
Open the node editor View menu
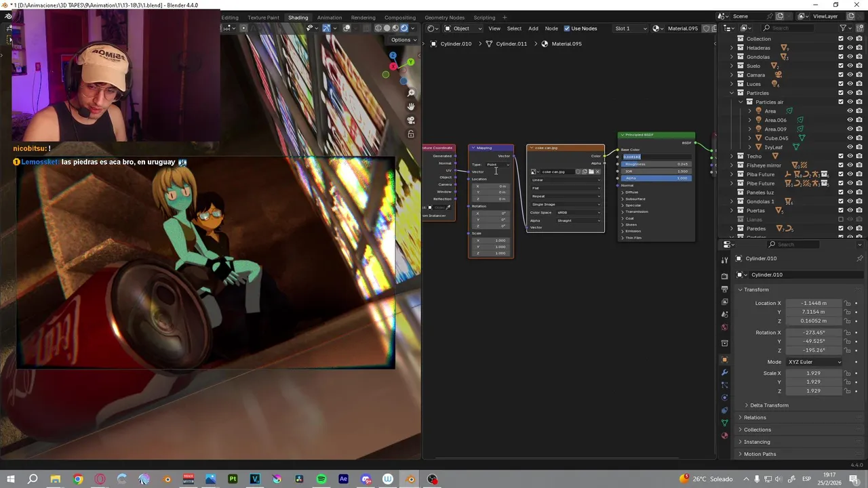(494, 28)
